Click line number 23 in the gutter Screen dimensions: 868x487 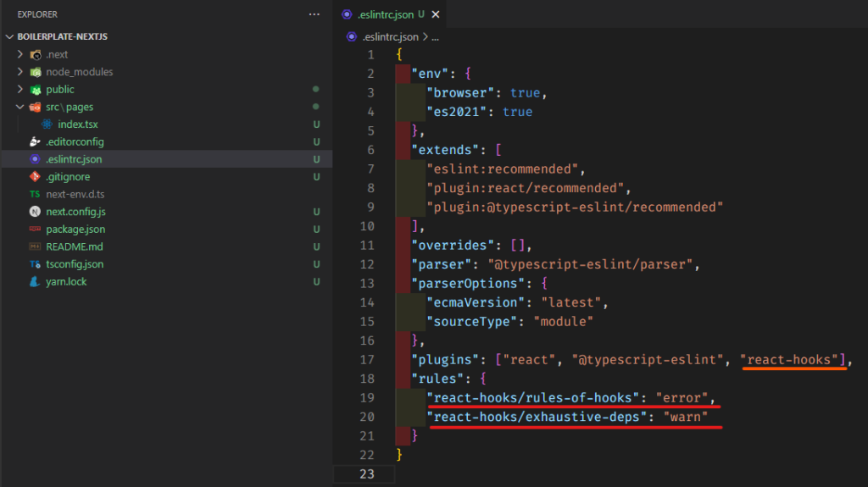(x=367, y=474)
